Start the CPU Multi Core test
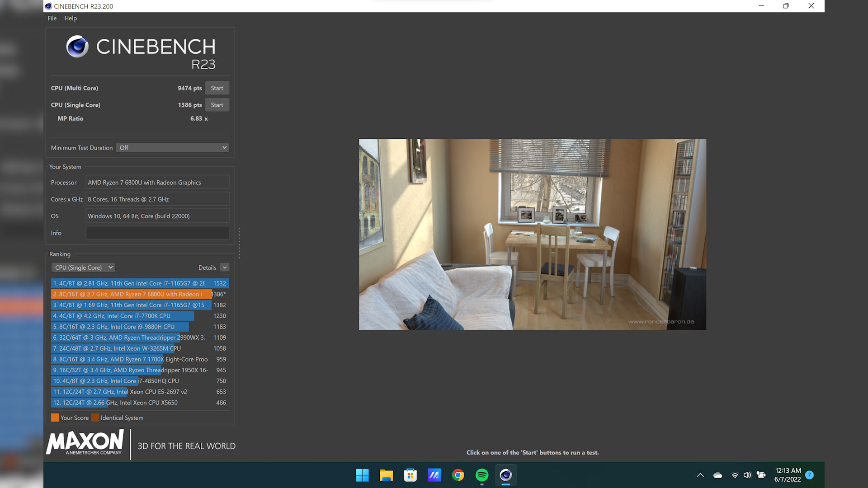This screenshot has height=488, width=868. (x=217, y=88)
